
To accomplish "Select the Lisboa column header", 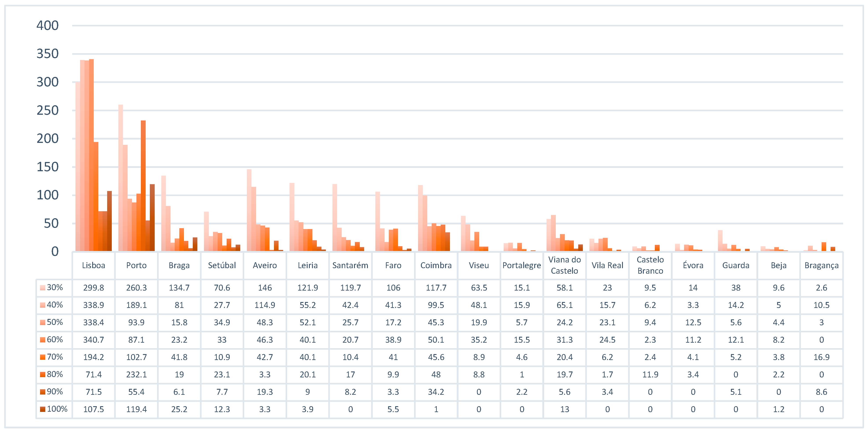I will pos(93,265).
